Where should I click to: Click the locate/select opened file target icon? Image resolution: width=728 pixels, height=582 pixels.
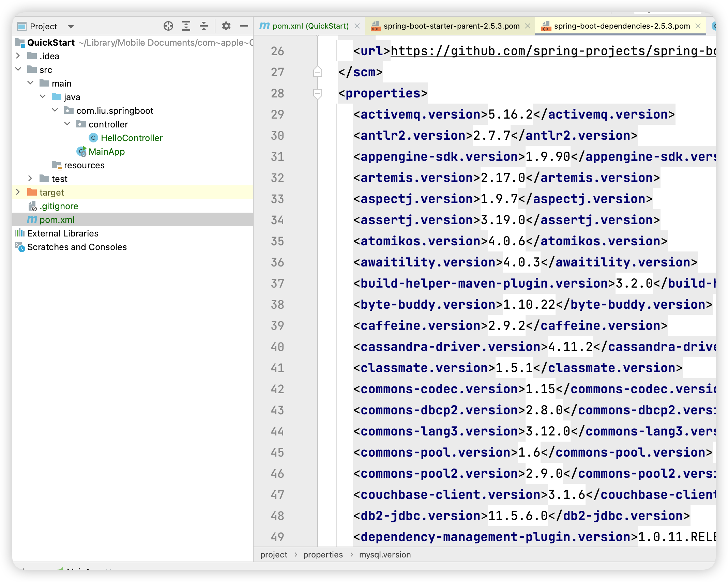(168, 26)
